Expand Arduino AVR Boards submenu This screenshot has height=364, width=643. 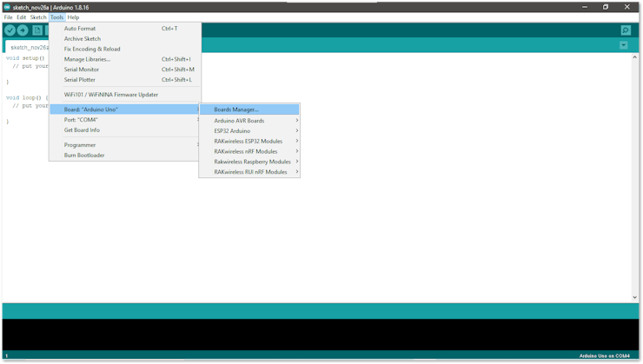click(249, 121)
